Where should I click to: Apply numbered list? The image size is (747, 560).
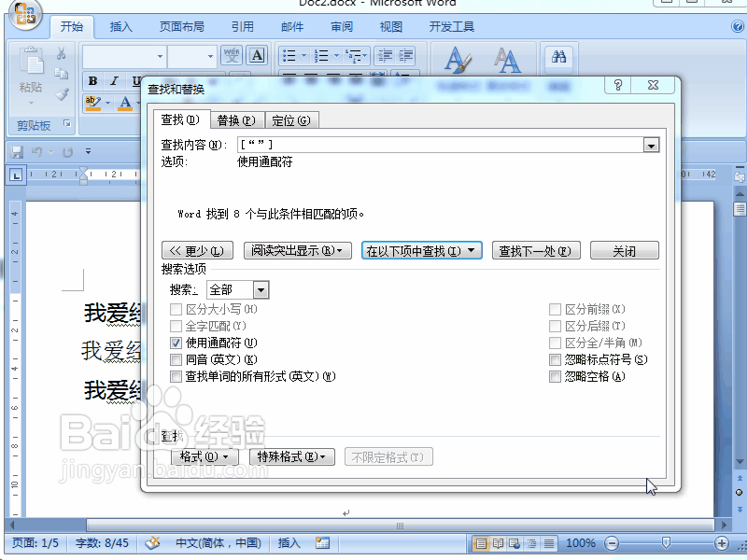coord(321,56)
